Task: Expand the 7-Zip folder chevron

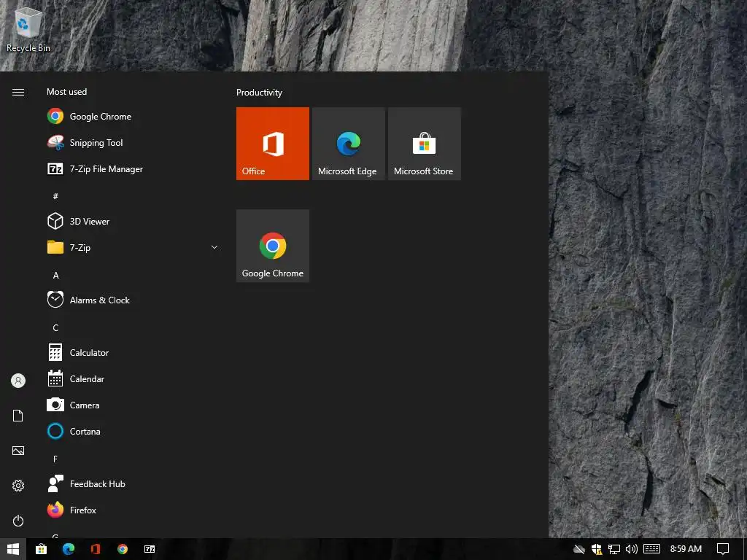Action: coord(214,247)
